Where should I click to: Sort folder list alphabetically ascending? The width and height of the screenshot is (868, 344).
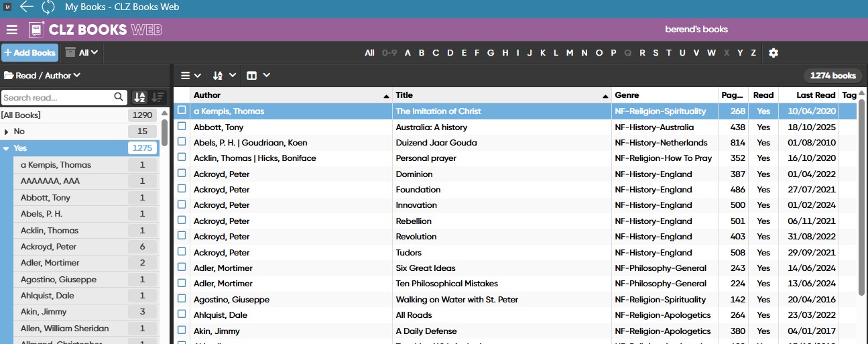point(139,97)
